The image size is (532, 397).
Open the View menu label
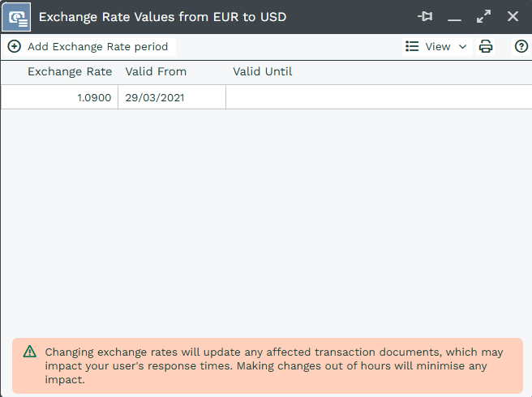pos(438,47)
